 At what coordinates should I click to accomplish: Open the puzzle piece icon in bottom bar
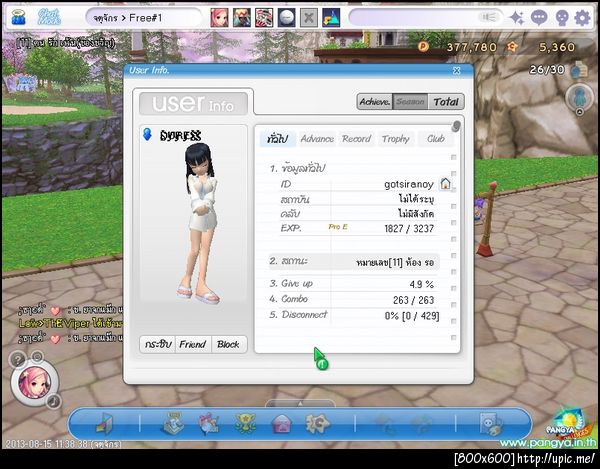point(317,423)
